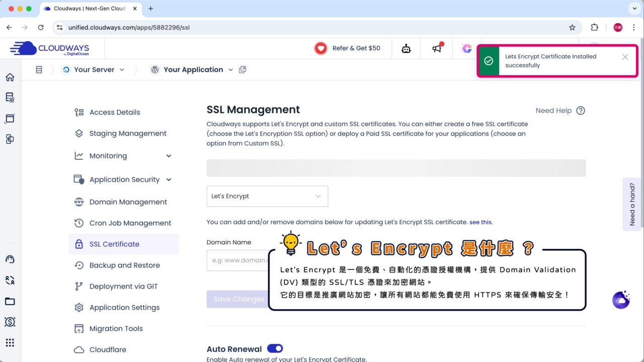The height and width of the screenshot is (362, 644).
Task: Select the projects folder icon in the sidebar
Action: [10, 301]
